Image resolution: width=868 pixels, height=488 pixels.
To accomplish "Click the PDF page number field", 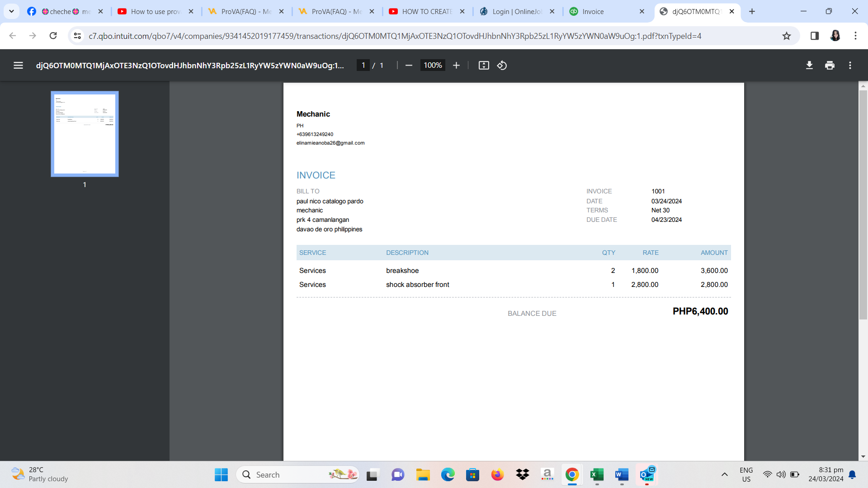I will click(x=363, y=66).
